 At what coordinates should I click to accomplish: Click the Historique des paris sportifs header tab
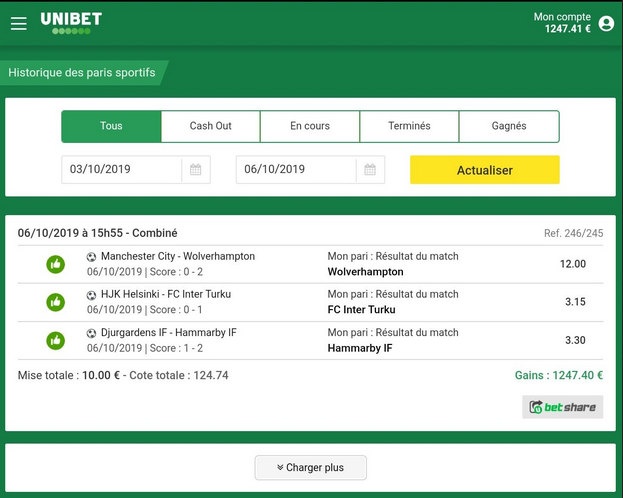pos(82,73)
